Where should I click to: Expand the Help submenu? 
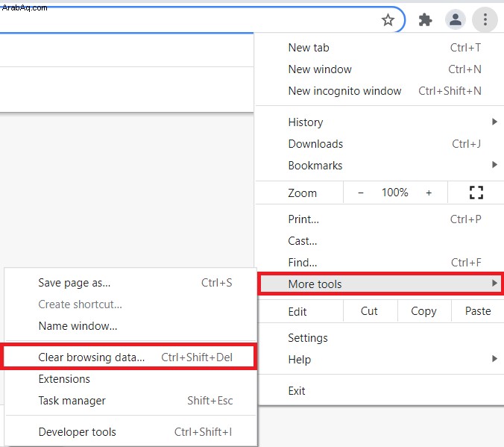(x=380, y=359)
